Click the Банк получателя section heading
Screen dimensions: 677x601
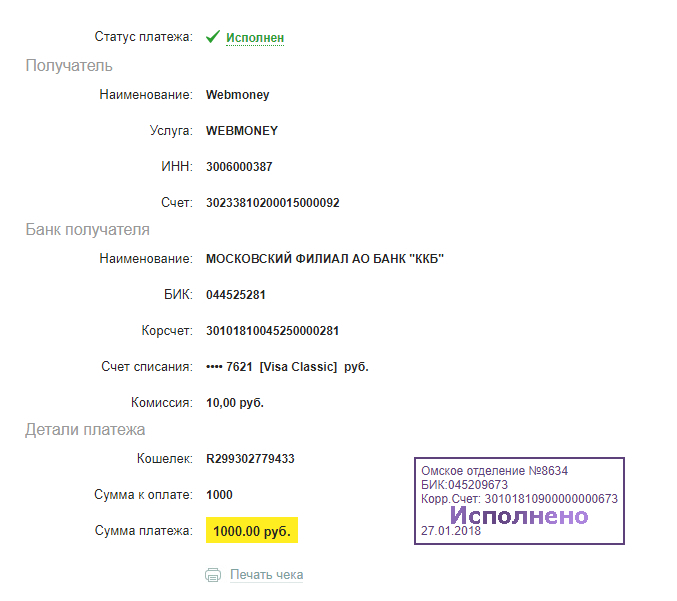[x=87, y=230]
